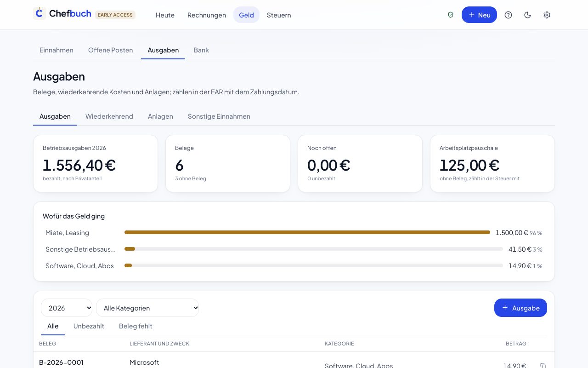Screen dimensions: 588x368
Task: Select the Geld navigation item
Action: (246, 15)
